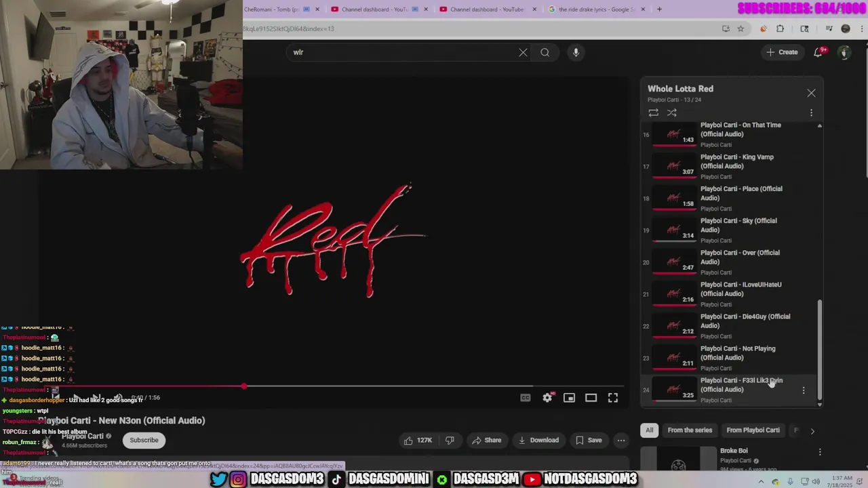This screenshot has width=868, height=488.
Task: Open YouTube notifications bell
Action: pyautogui.click(x=818, y=52)
